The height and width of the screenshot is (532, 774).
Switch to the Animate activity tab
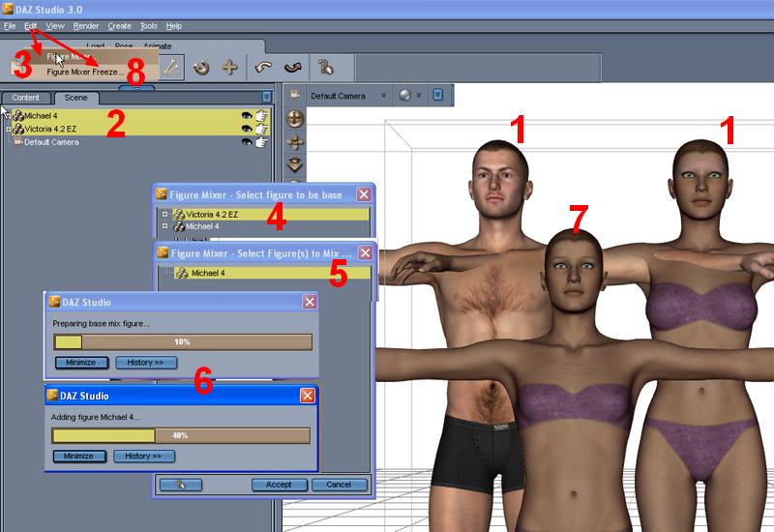click(158, 46)
